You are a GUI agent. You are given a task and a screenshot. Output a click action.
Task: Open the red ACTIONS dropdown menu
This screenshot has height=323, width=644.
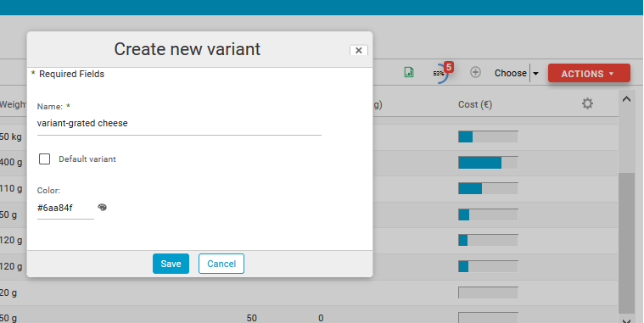pos(589,74)
